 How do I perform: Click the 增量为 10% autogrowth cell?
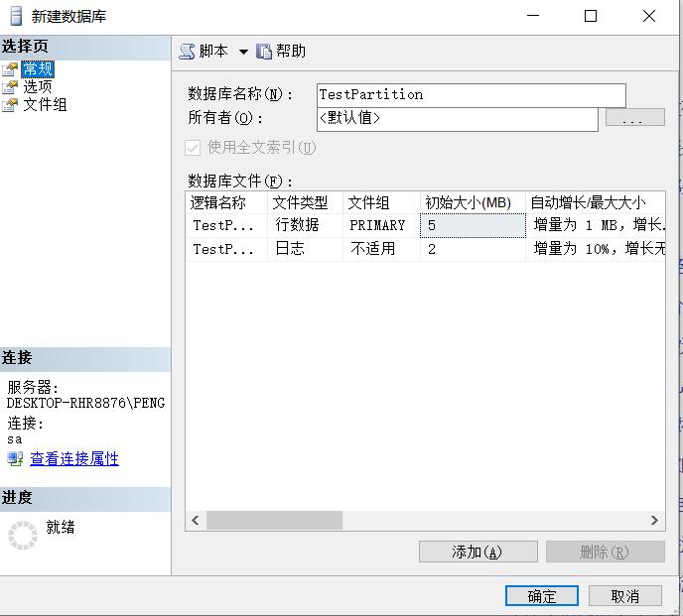[x=596, y=249]
